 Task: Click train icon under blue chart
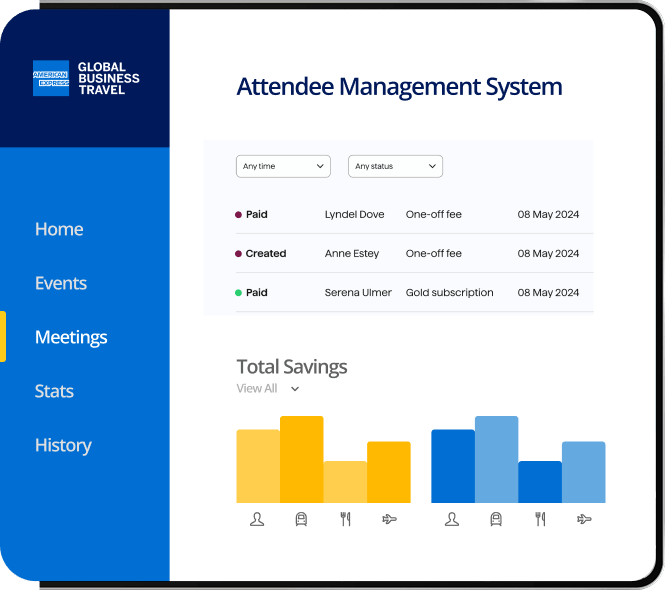point(496,519)
